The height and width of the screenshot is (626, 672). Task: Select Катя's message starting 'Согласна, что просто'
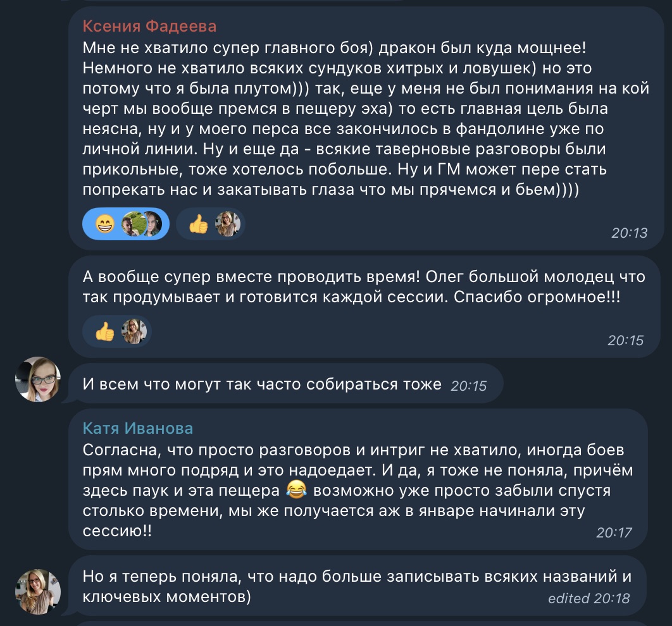(358, 479)
